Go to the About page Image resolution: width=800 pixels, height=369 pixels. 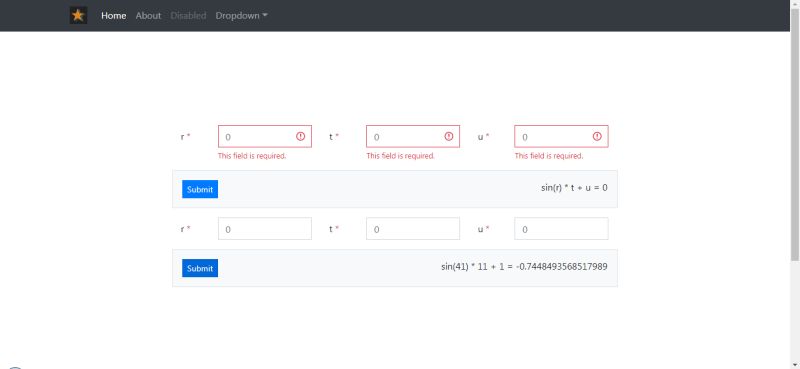click(x=148, y=16)
